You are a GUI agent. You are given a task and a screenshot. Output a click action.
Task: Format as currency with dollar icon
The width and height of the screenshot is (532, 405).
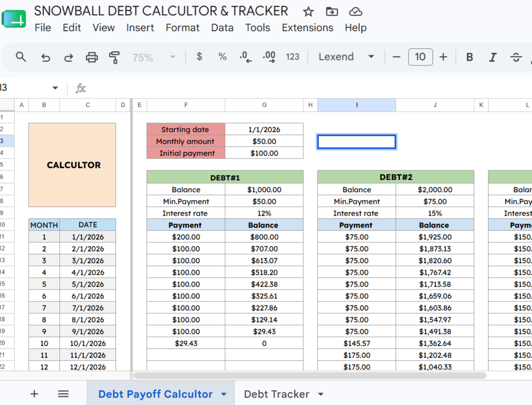click(199, 57)
